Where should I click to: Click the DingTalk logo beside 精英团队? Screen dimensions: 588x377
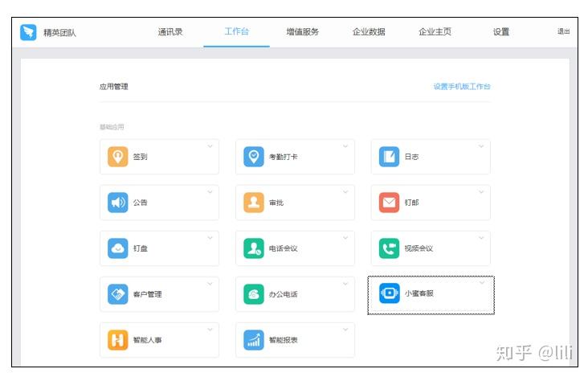[28, 32]
